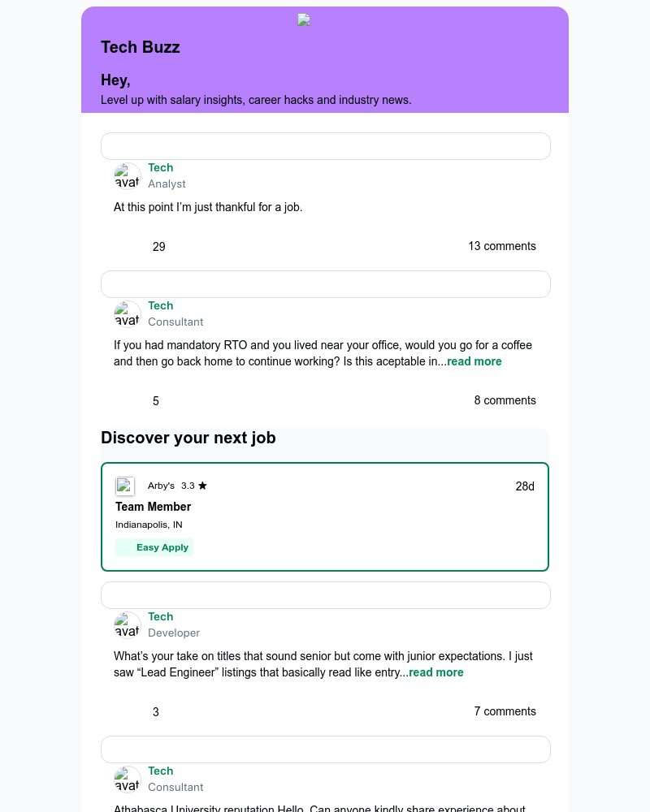Open the Team Member job title
This screenshot has height=812, width=650.
point(153,507)
